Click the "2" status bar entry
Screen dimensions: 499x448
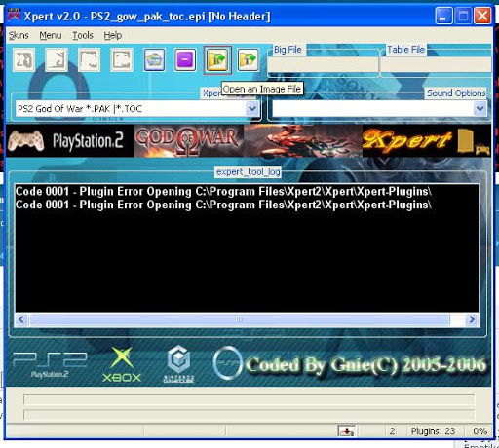[392, 431]
